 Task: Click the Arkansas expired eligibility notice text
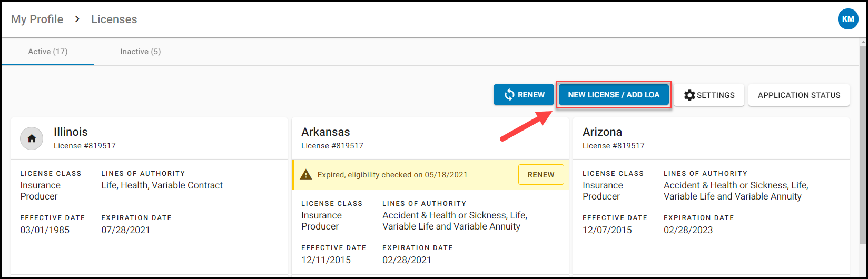coord(392,175)
